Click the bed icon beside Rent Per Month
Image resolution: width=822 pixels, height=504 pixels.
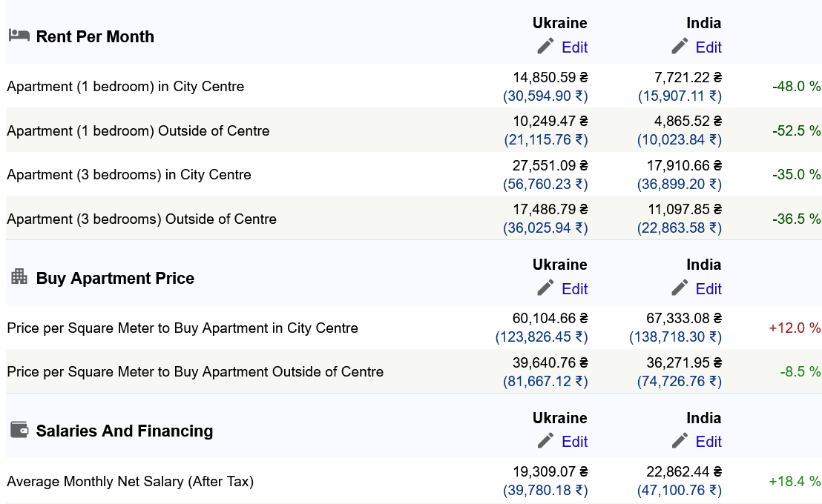tap(19, 35)
